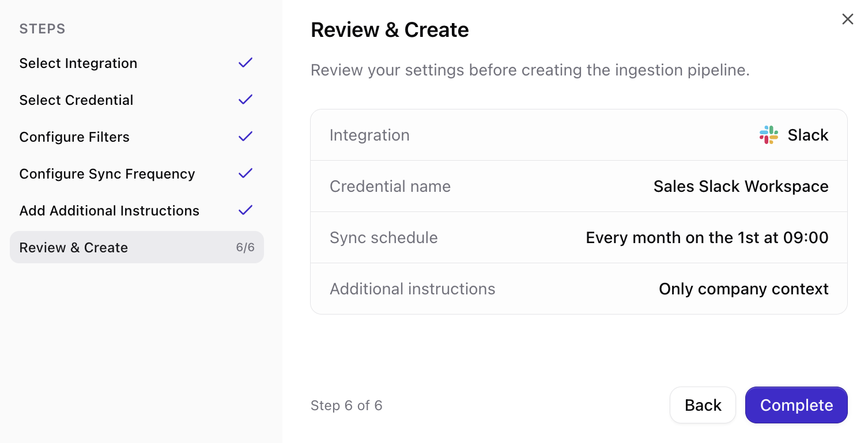The width and height of the screenshot is (868, 443).
Task: Close the dialog with the X icon
Action: pos(847,19)
